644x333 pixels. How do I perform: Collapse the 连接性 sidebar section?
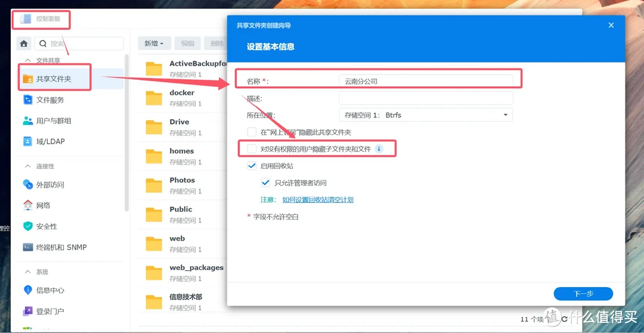click(x=28, y=166)
